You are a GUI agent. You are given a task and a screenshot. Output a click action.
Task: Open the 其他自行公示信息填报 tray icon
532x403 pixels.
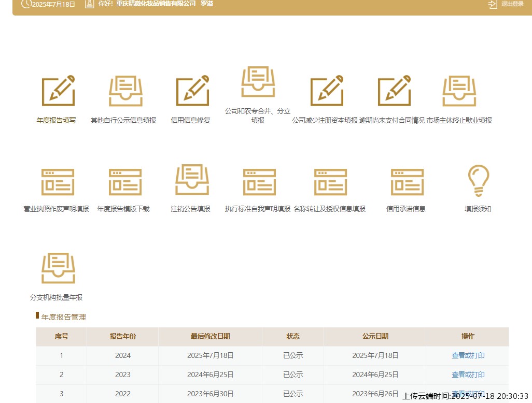[125, 91]
